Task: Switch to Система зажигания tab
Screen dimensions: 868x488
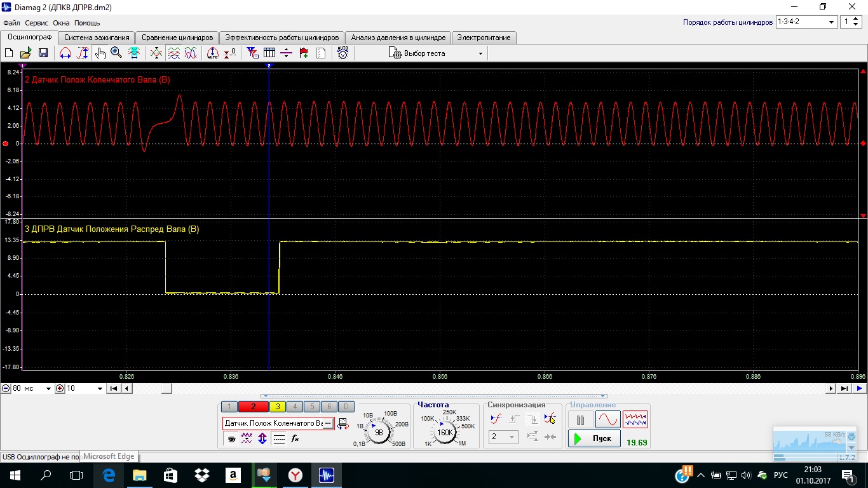Action: pyautogui.click(x=97, y=37)
